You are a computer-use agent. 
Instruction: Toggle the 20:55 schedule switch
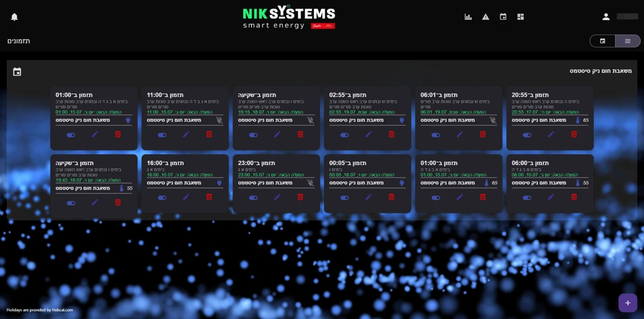(527, 135)
